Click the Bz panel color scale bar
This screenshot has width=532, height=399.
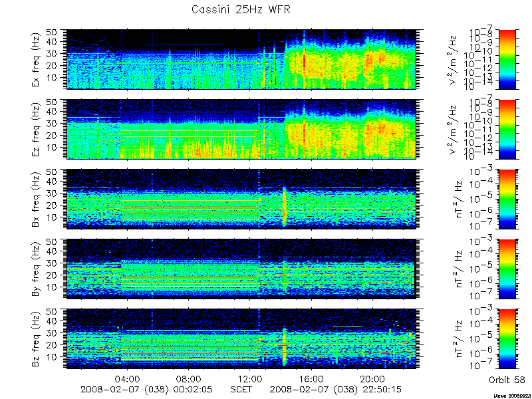click(x=507, y=338)
